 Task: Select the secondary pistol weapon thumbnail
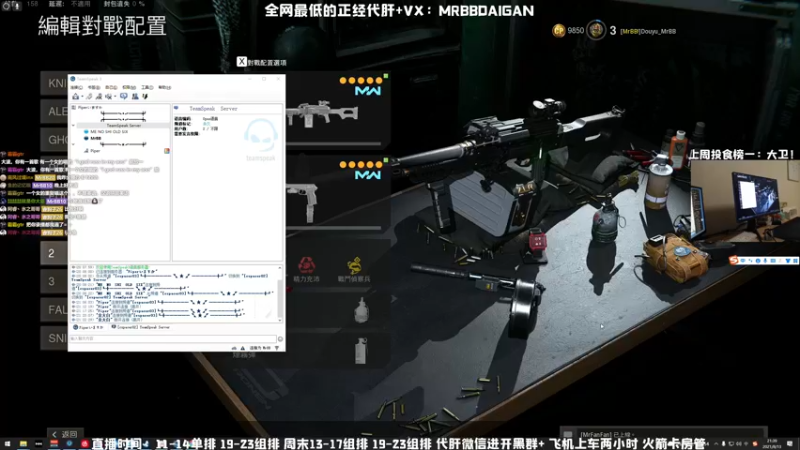pyautogui.click(x=304, y=203)
